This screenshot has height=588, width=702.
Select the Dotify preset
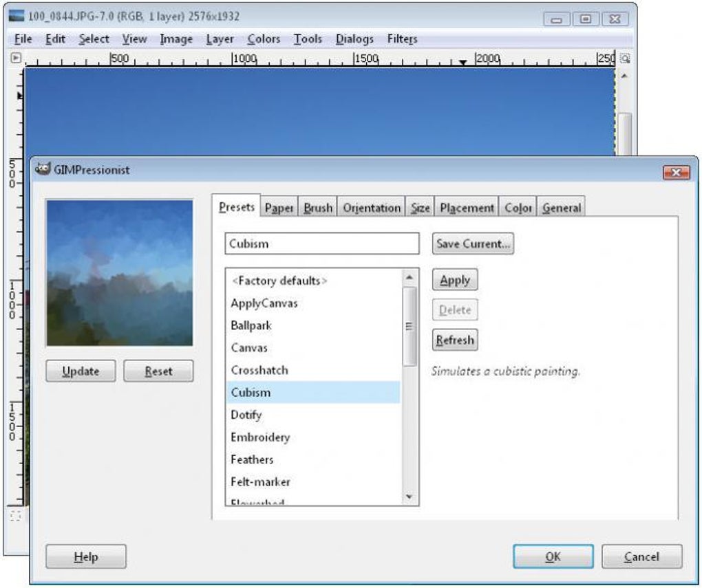tap(313, 415)
